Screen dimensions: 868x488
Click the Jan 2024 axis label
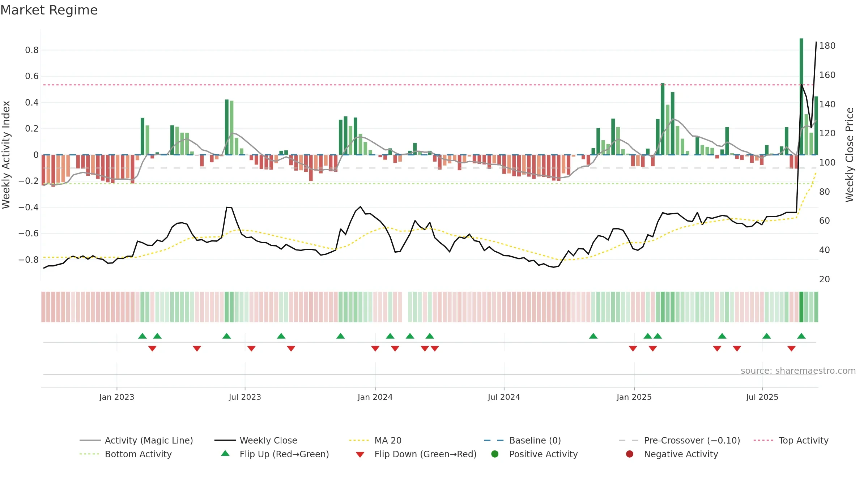tap(375, 397)
